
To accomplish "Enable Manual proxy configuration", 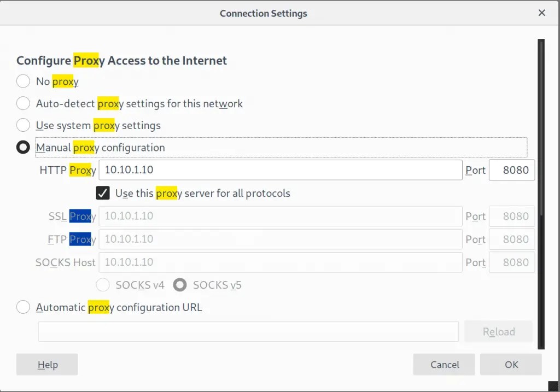I will click(x=23, y=147).
